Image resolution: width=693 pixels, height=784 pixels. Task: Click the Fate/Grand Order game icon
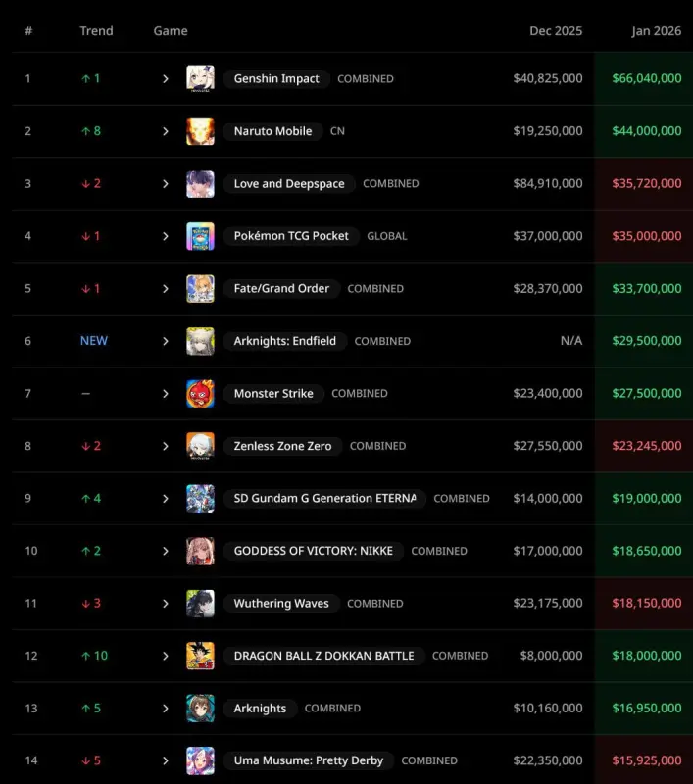(200, 288)
